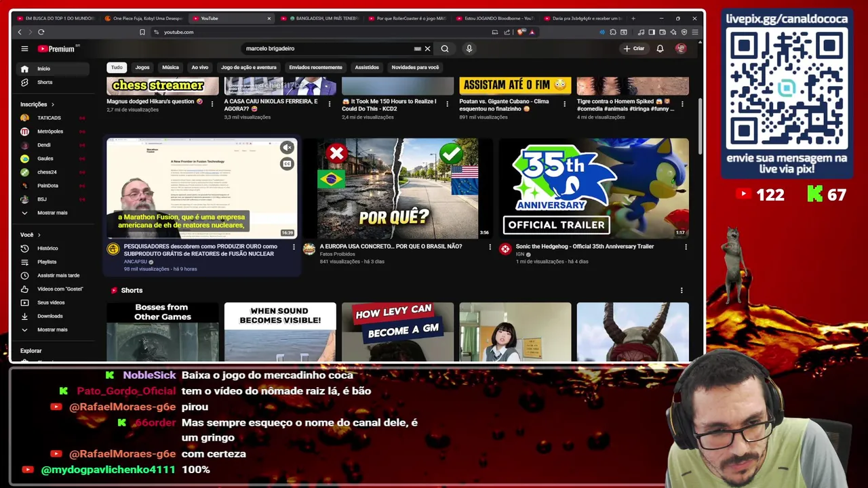Select the Música filter chip
Screen dimensions: 868x488
(170, 67)
